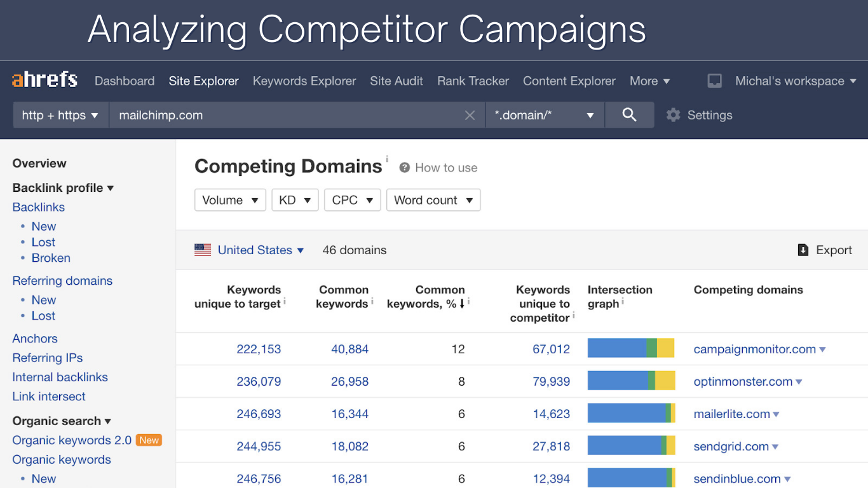Open the *.domain/* mode dropdown

click(x=545, y=115)
